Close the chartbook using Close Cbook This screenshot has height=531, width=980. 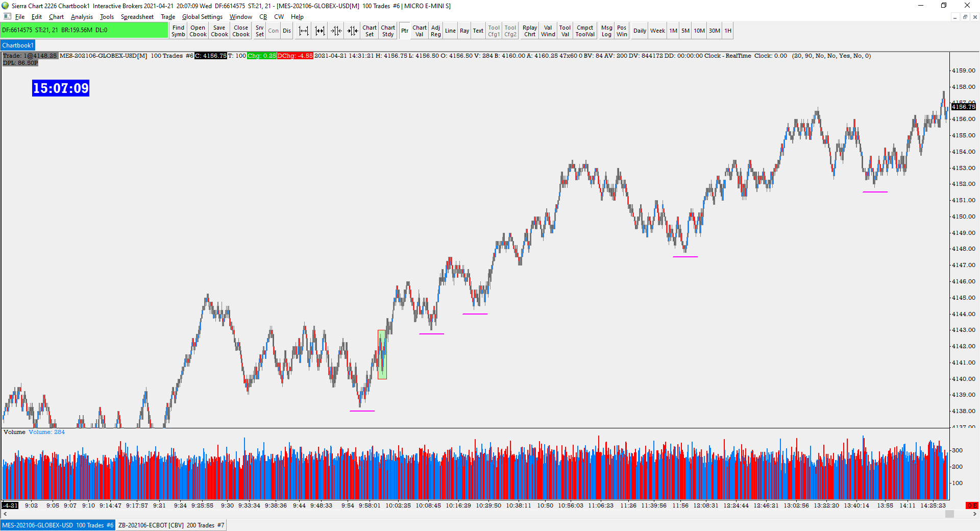[x=241, y=31]
